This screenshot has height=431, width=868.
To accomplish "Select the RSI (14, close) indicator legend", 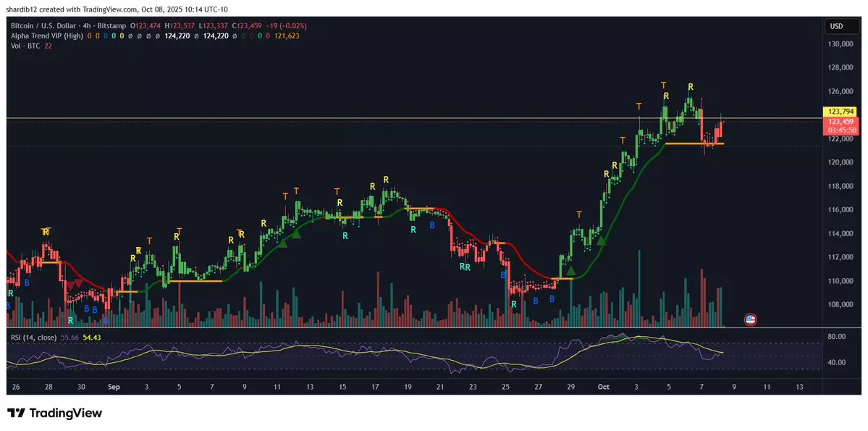I will point(33,337).
